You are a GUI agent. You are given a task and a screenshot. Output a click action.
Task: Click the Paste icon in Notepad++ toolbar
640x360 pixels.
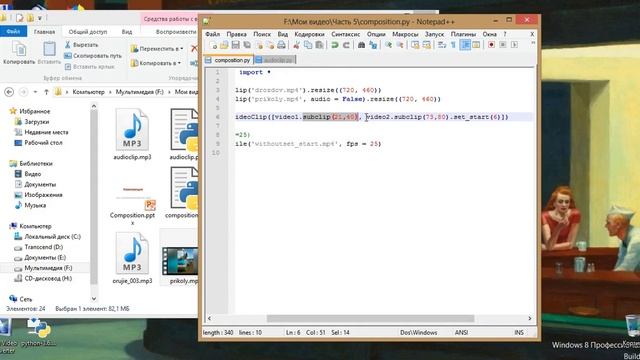tap(319, 45)
